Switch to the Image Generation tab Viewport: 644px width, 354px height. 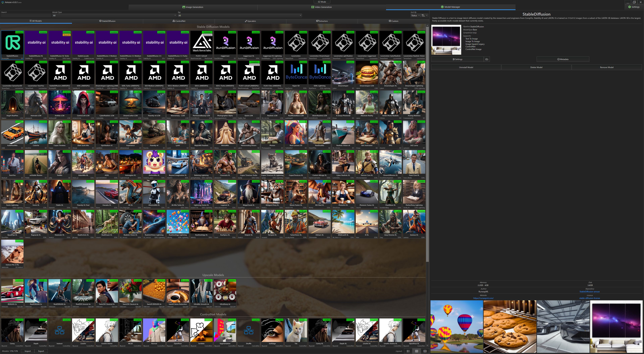click(x=193, y=7)
